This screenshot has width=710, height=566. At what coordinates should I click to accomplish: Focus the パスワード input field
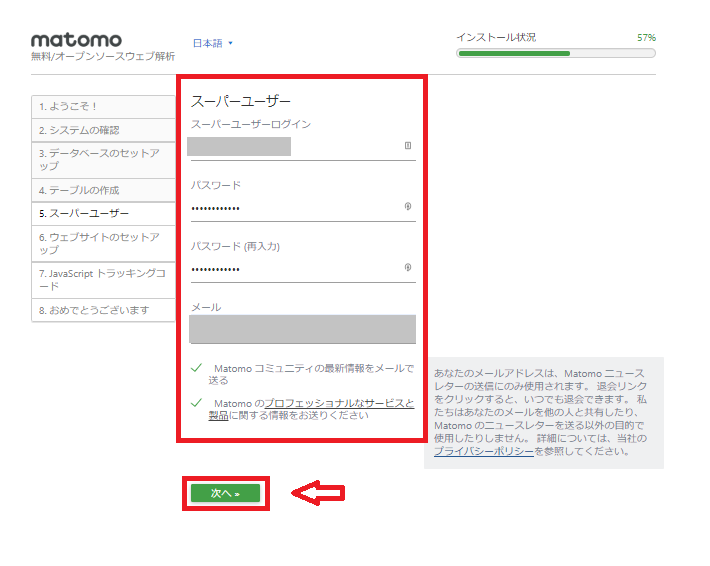point(303,208)
